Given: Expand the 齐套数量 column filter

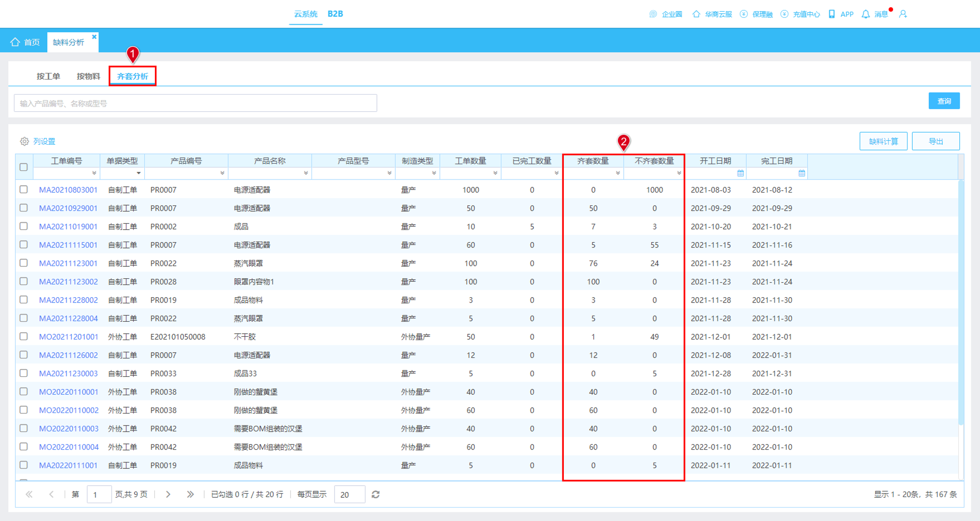Looking at the screenshot, I should [x=618, y=173].
